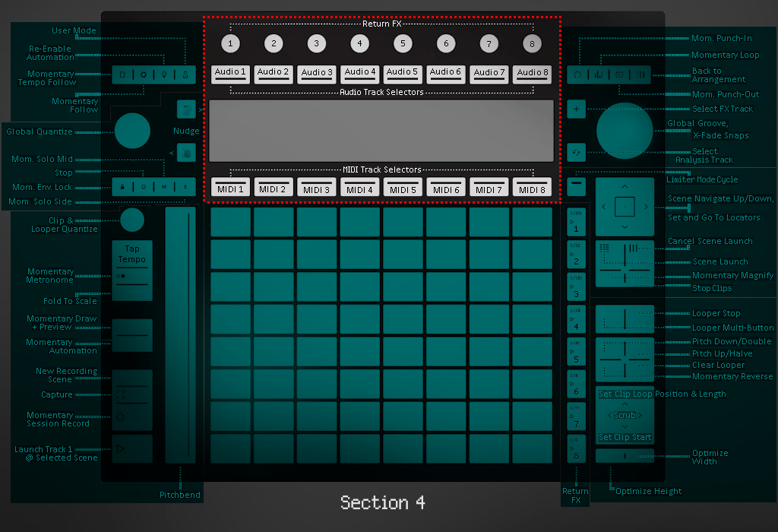Click the lightbulb icon button
The image size is (778, 532).
[x=163, y=75]
